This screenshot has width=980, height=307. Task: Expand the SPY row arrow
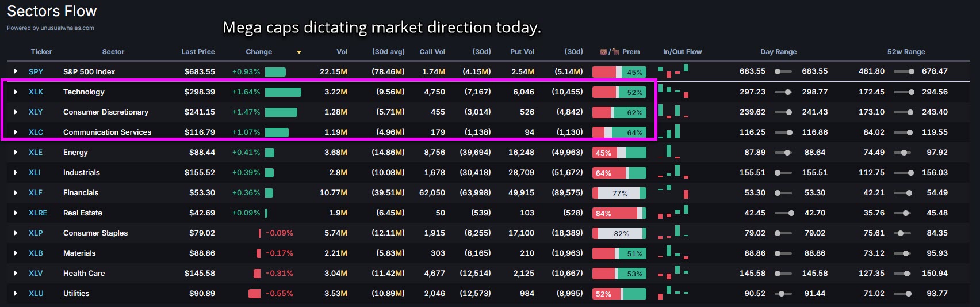coord(16,71)
